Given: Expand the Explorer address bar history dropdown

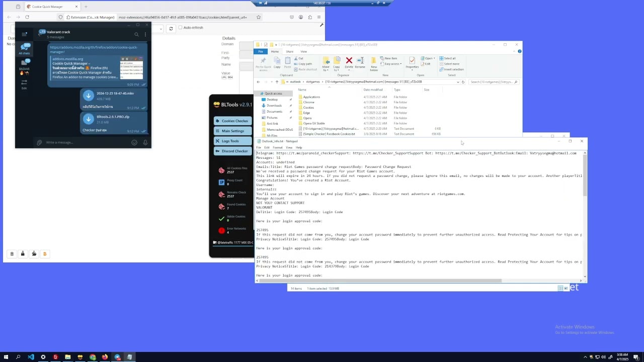Looking at the screenshot, I should coord(458,82).
